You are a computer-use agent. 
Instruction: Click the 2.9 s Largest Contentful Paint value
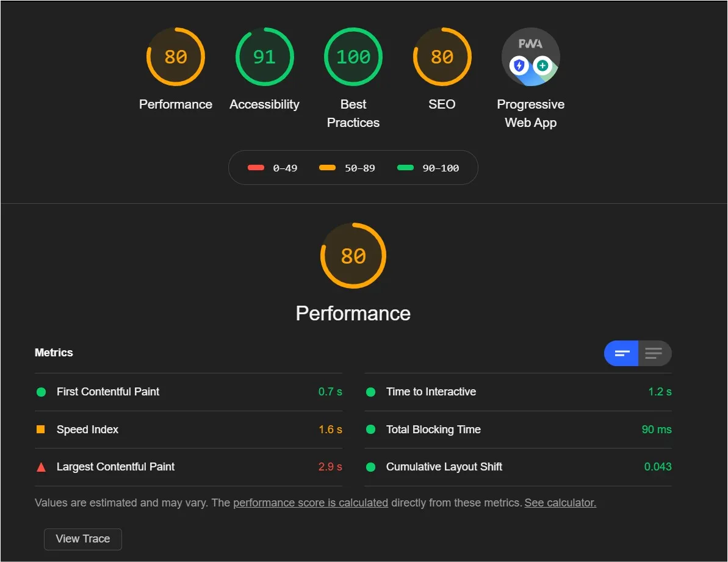pyautogui.click(x=330, y=466)
